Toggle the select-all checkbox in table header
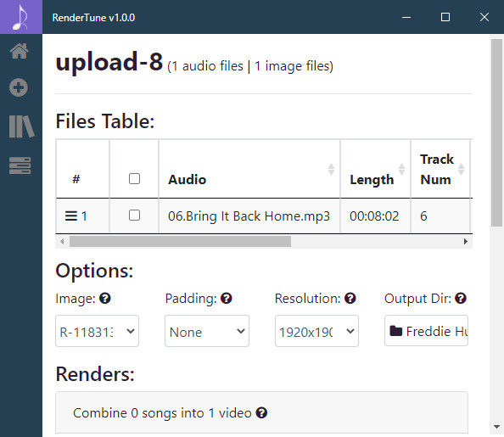The image size is (504, 437). click(x=134, y=179)
